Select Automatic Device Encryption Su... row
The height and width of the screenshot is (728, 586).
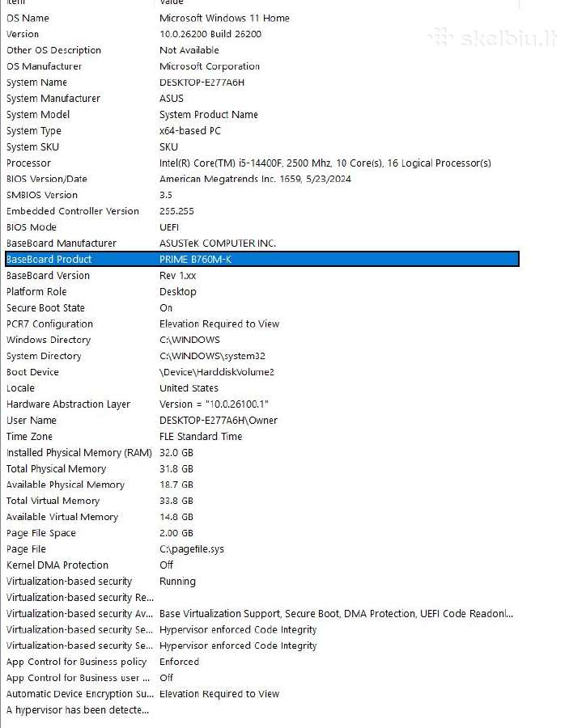262,694
